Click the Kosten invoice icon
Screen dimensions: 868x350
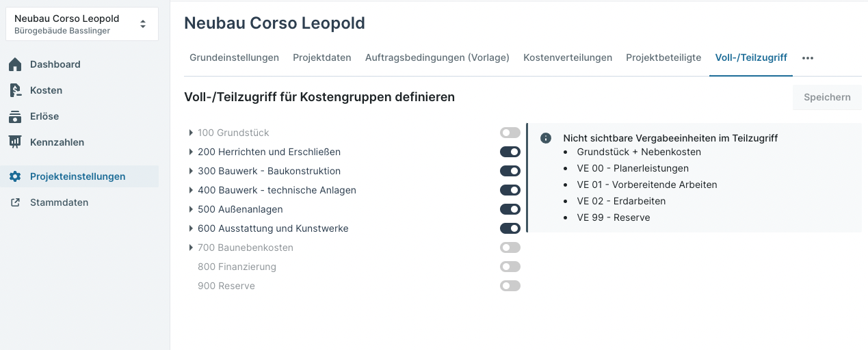[x=15, y=90]
